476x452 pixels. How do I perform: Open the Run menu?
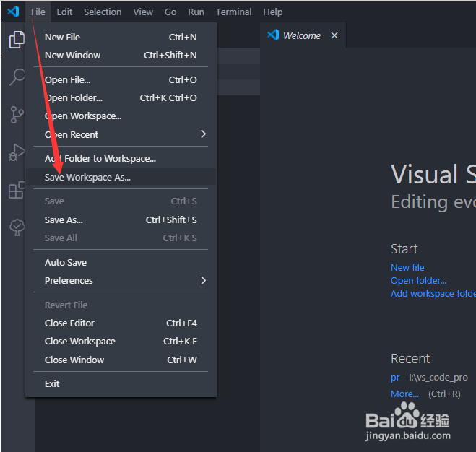(x=196, y=12)
